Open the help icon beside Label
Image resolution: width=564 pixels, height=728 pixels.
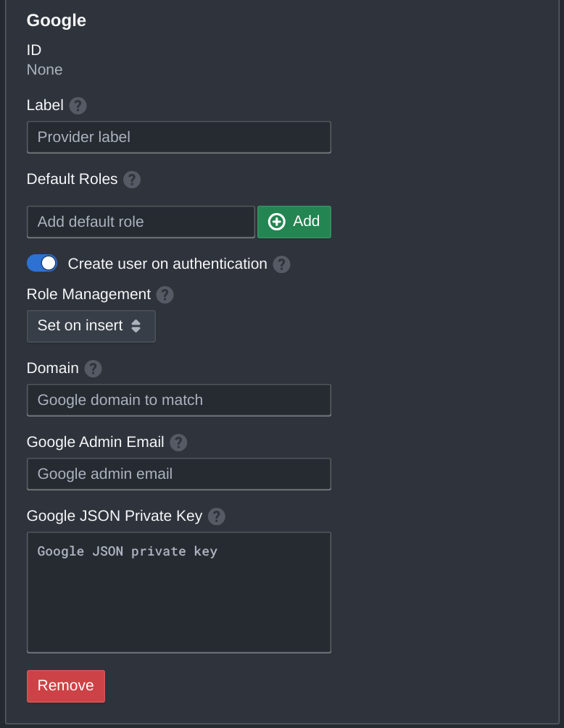[78, 106]
